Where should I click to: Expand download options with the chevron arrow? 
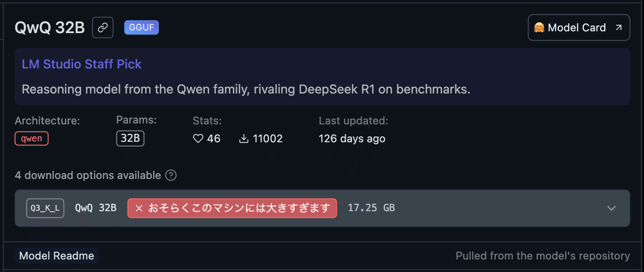click(611, 208)
